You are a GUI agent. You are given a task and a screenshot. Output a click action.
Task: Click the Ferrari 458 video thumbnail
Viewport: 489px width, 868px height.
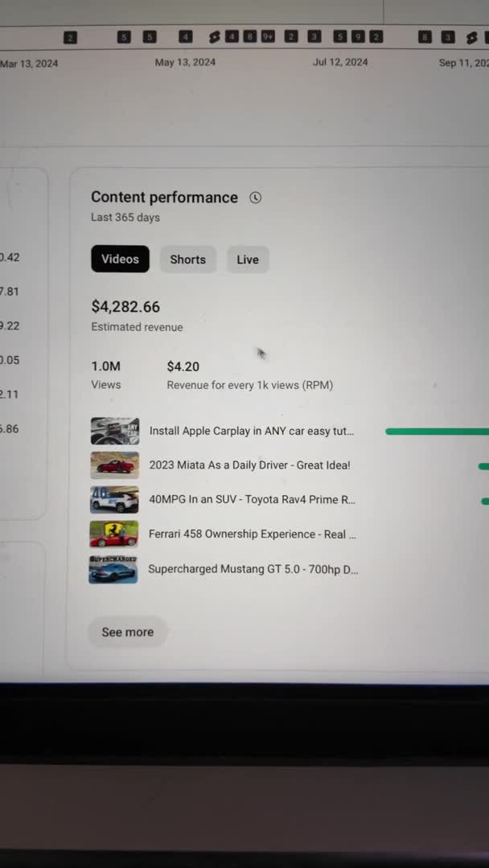[113, 534]
